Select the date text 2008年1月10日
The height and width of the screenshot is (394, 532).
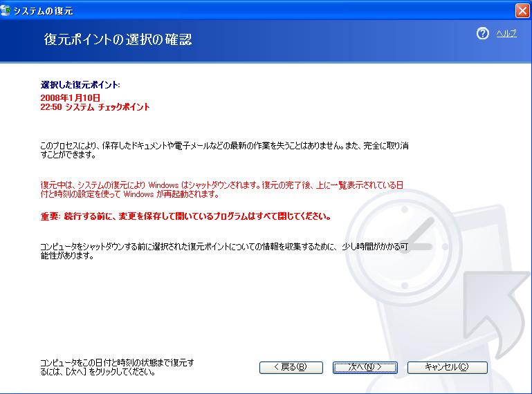(x=71, y=97)
